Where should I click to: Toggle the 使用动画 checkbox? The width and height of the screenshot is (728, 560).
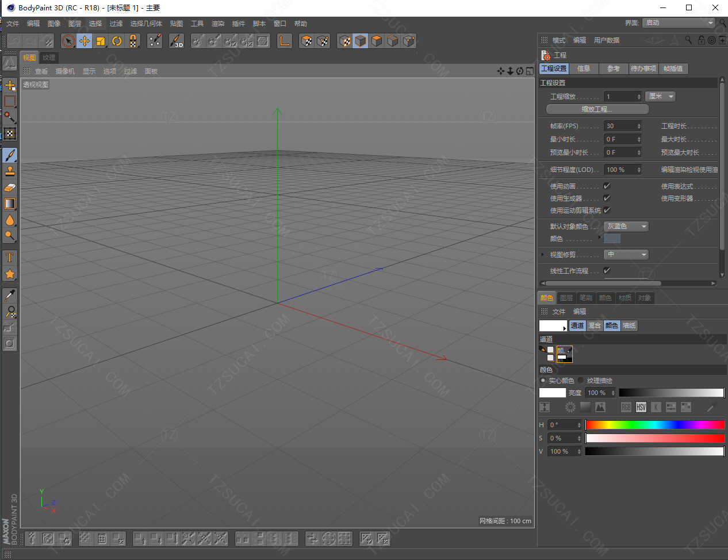(607, 186)
